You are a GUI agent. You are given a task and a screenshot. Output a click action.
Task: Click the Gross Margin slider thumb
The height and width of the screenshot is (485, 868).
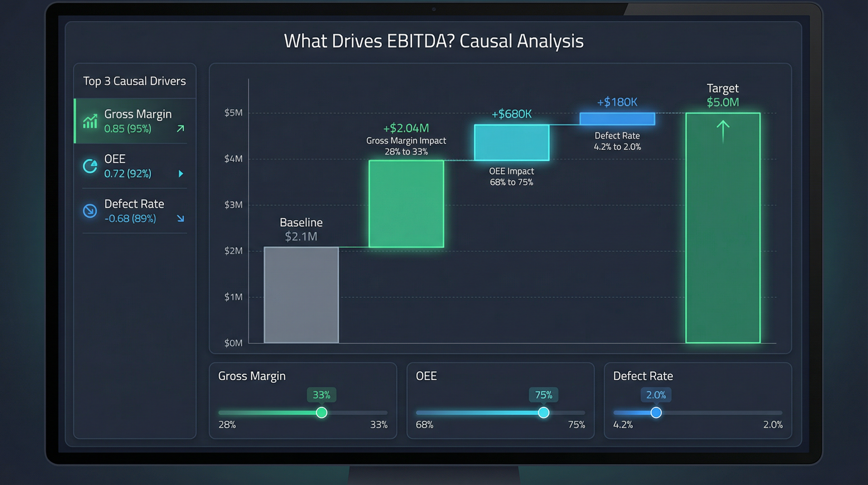[x=322, y=412]
